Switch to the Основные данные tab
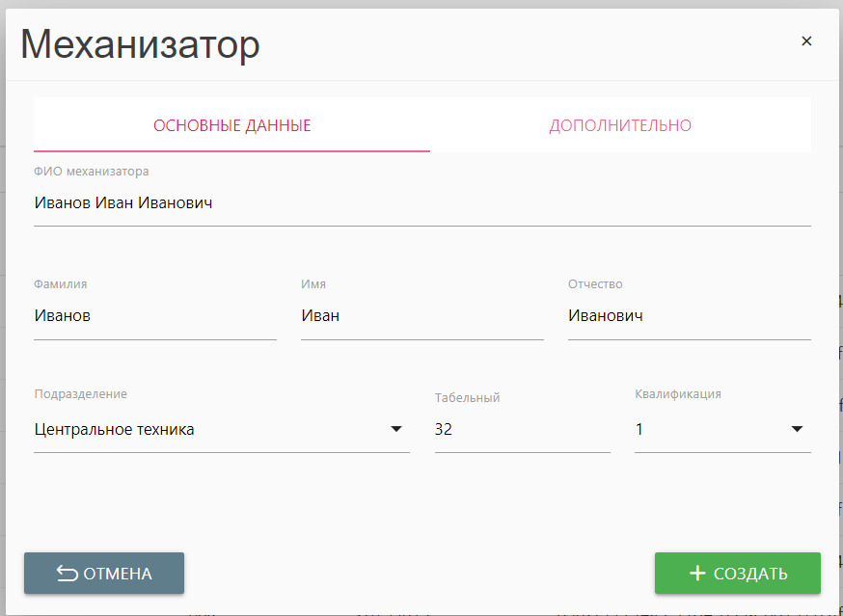Image resolution: width=843 pixels, height=616 pixels. click(231, 125)
